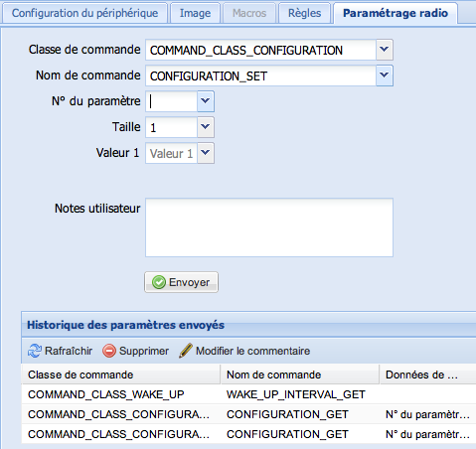Click the N° du paramètre input field

click(171, 101)
